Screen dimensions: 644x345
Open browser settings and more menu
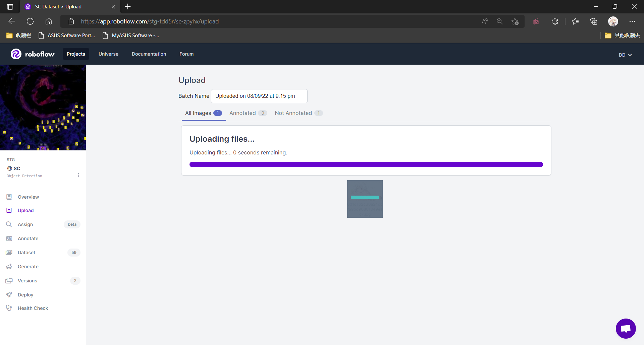click(x=632, y=21)
